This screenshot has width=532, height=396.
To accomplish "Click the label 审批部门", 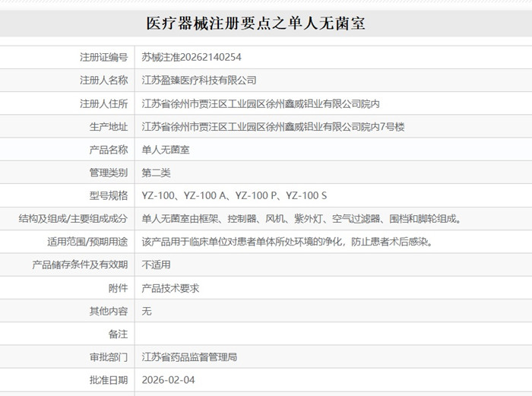I will click(x=109, y=357).
